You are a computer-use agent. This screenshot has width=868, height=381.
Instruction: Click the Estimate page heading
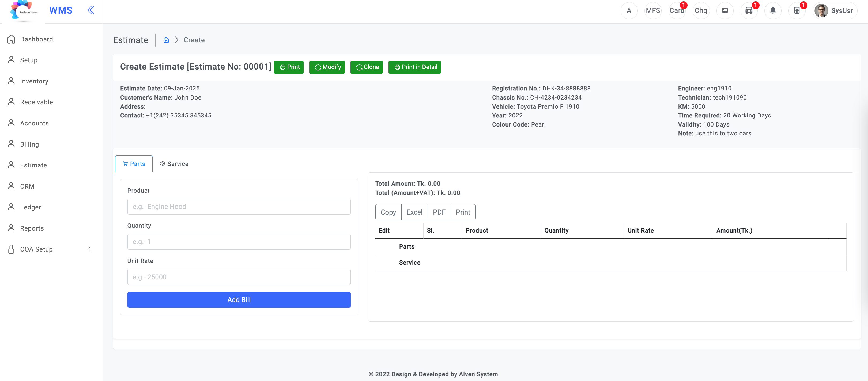(x=130, y=40)
